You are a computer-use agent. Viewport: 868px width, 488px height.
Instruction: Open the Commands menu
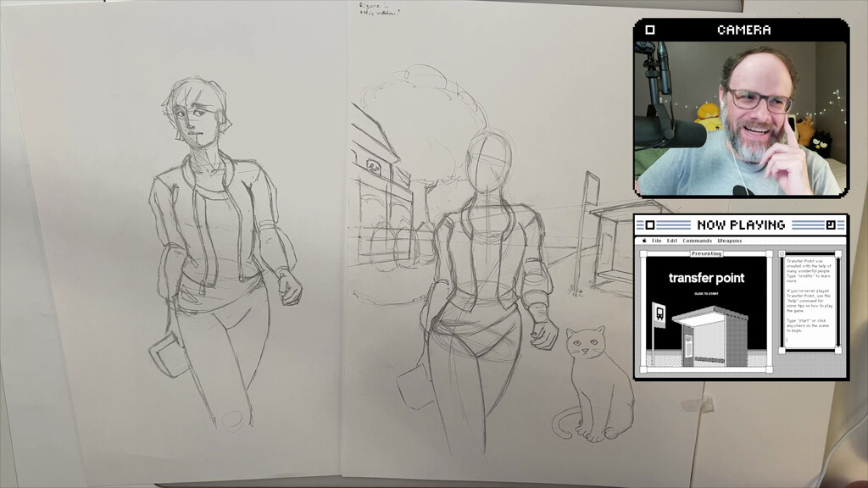point(697,241)
